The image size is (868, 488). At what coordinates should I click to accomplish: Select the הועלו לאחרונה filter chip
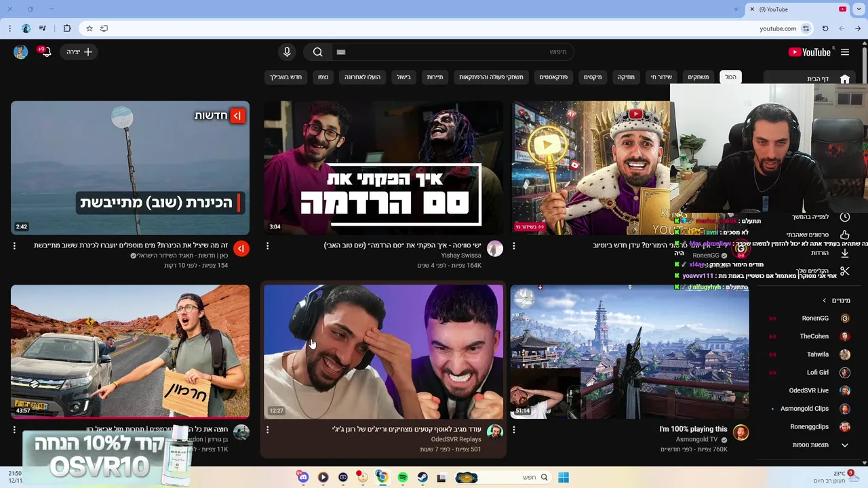coord(362,77)
